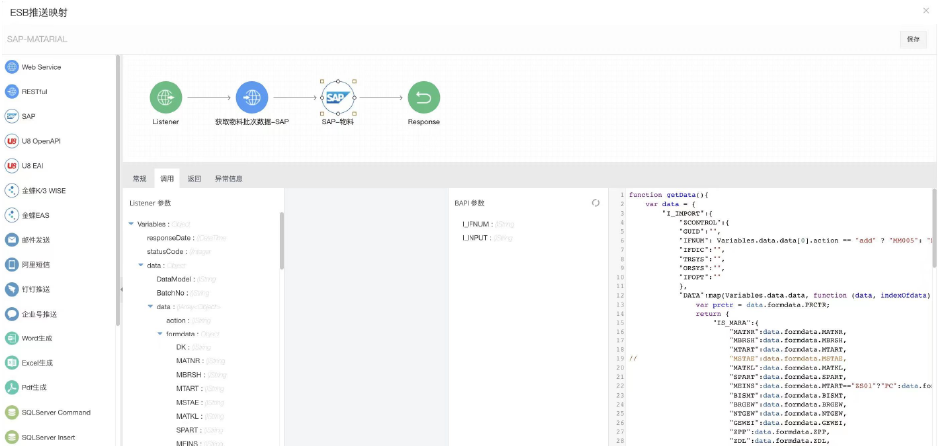Select the SAP-物料 node in flow
This screenshot has height=446, width=941.
pyautogui.click(x=337, y=98)
